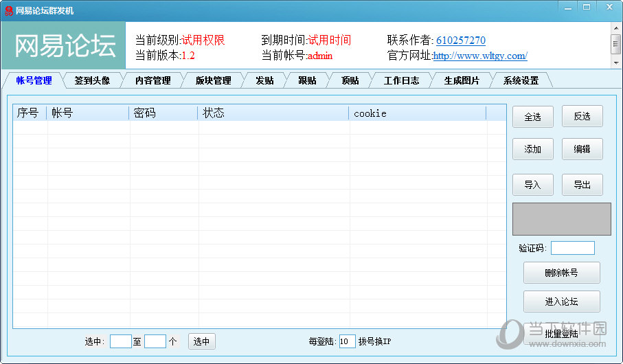The image size is (623, 364).
Task: Click the 反选 button
Action: point(582,117)
